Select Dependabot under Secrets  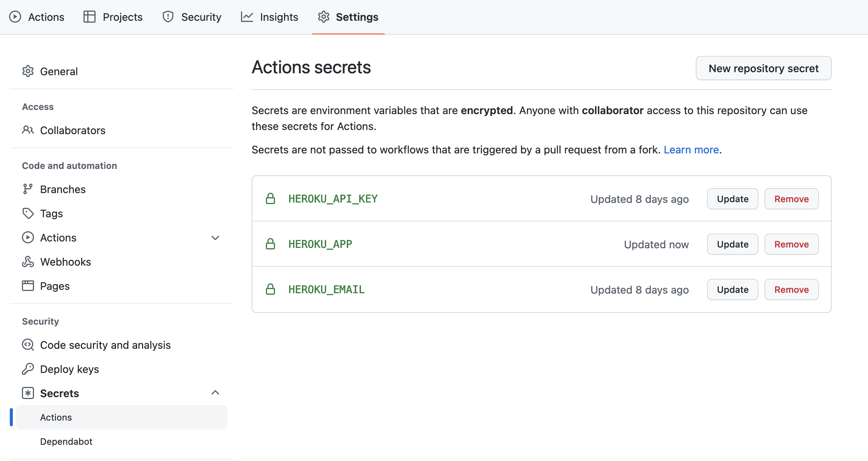66,442
